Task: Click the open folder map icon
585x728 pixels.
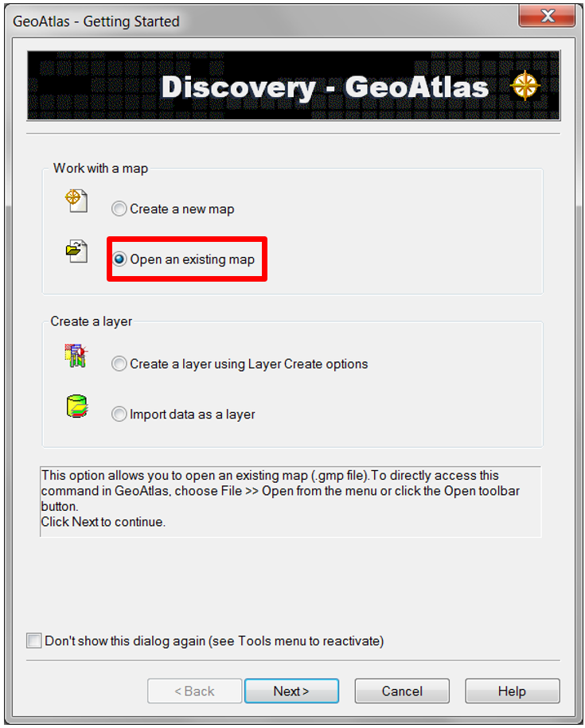Action: coord(76,251)
